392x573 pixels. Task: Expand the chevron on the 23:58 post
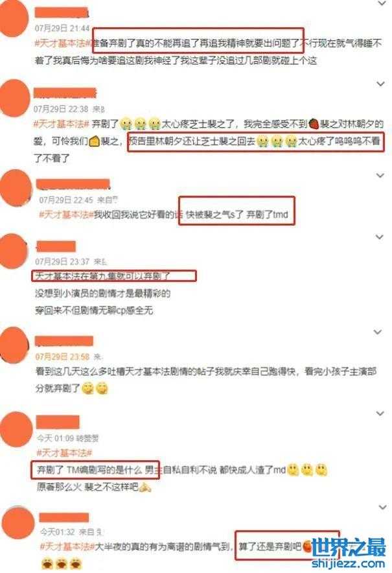pos(377,332)
